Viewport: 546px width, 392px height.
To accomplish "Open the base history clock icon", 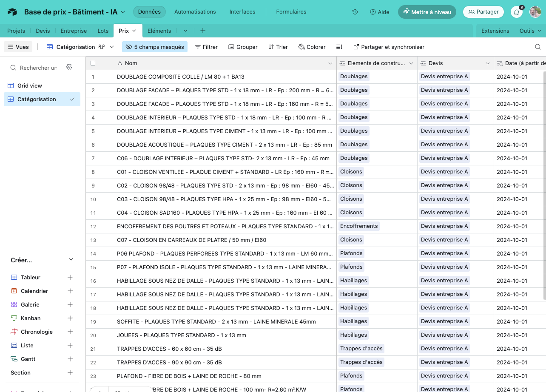I will (x=355, y=12).
